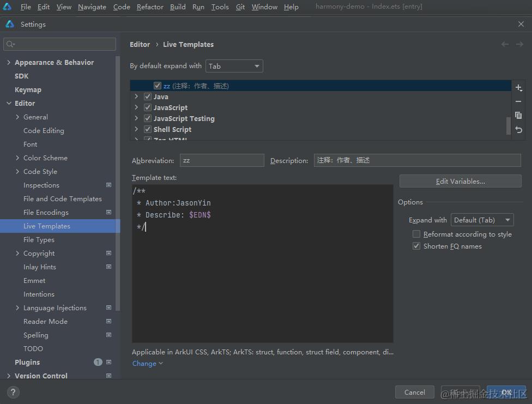Duplicate the selected live template
The height and width of the screenshot is (404, 532).
(x=518, y=116)
